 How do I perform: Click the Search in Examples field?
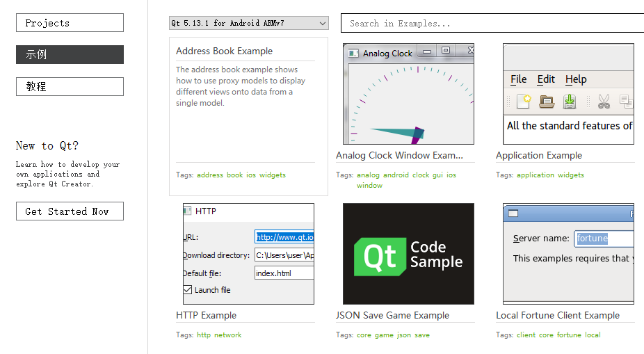492,23
